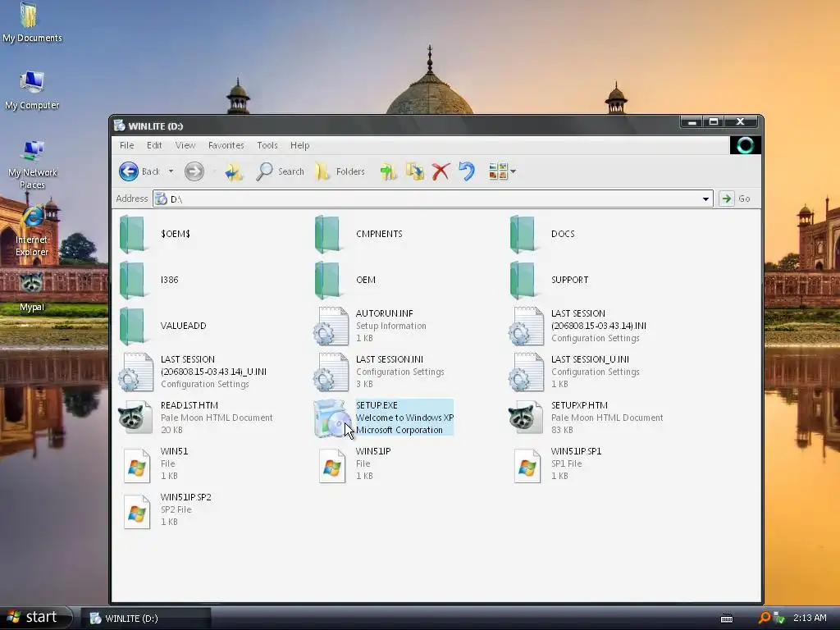Select the WIN51IP file
Image resolution: width=840 pixels, height=630 pixels.
[x=354, y=463]
